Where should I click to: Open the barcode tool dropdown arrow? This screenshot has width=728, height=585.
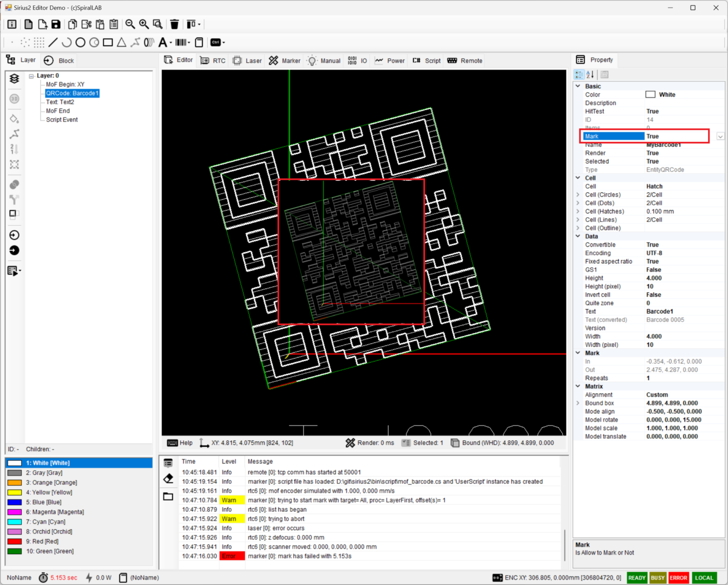coord(189,42)
